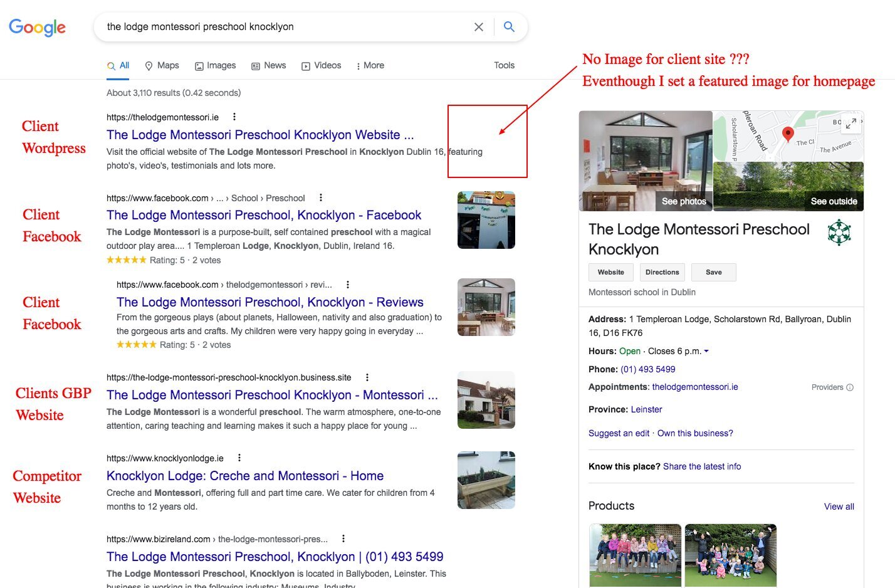Screen dimensions: 895x588
Task: Click the https://www.knocklyonlodge.ie URL text
Action: tap(165, 458)
